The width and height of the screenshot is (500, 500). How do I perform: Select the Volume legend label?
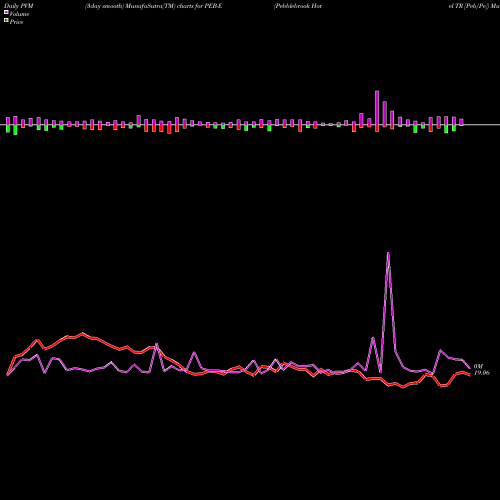[x=19, y=14]
